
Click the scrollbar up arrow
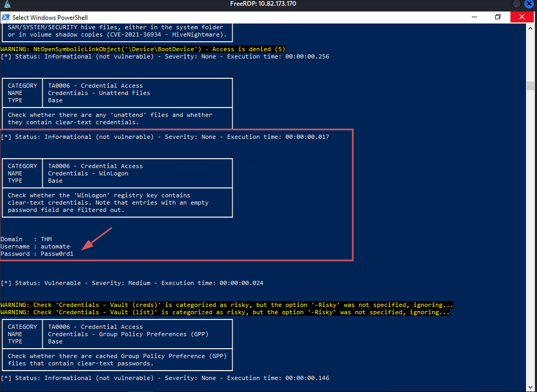pyautogui.click(x=530, y=27)
